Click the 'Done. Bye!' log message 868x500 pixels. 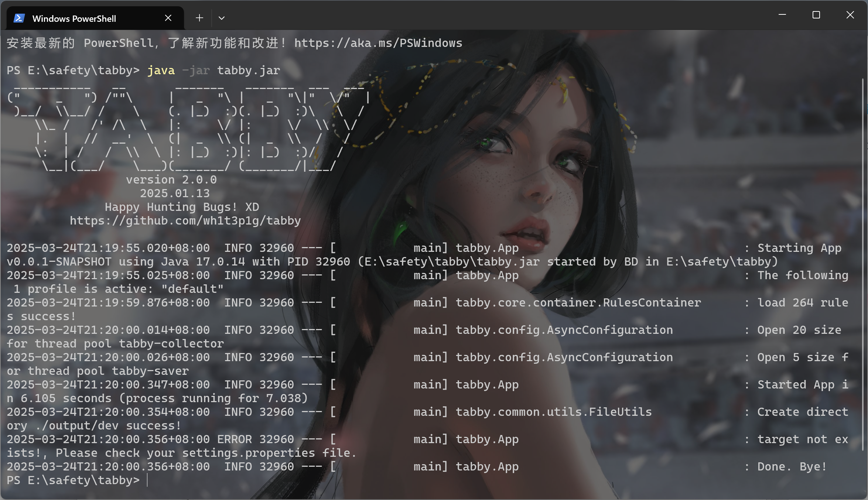(x=792, y=467)
